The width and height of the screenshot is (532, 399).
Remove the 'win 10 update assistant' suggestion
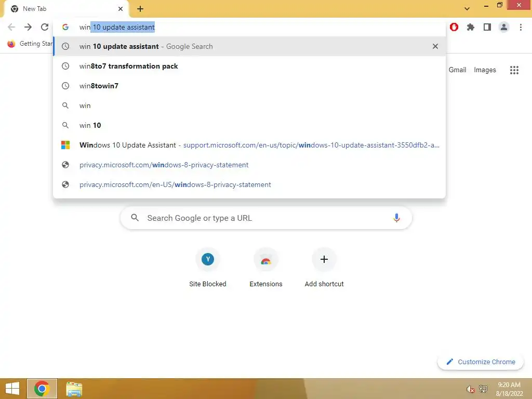pos(435,46)
